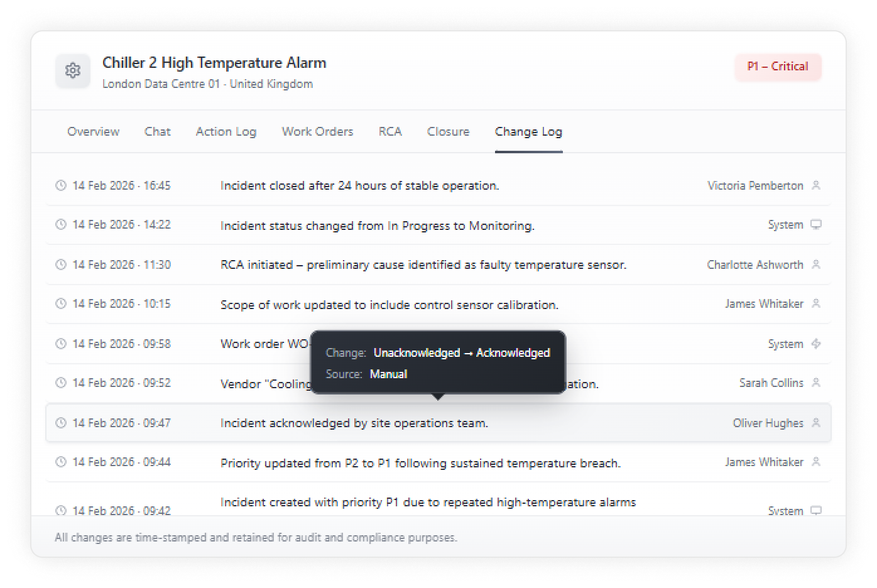877x588 pixels.
Task: Click the lightning icon on the 09:58 System entry
Action: [x=816, y=344]
